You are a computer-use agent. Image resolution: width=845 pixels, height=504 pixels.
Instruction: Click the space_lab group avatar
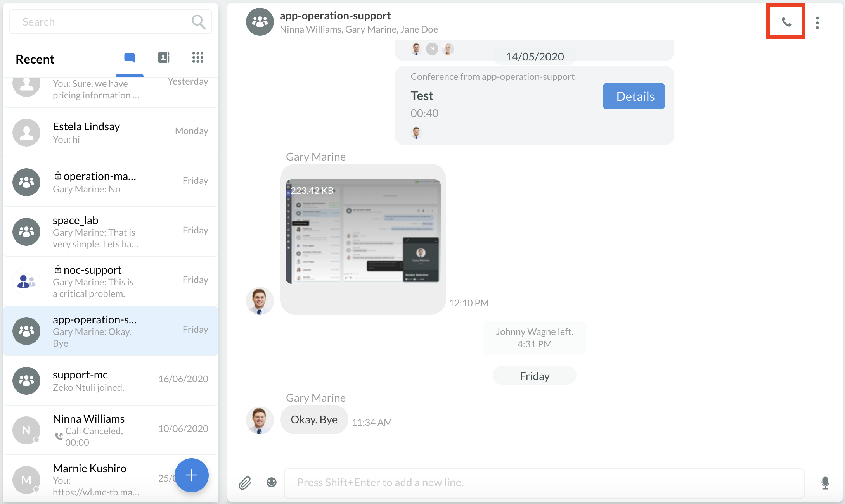point(26,232)
